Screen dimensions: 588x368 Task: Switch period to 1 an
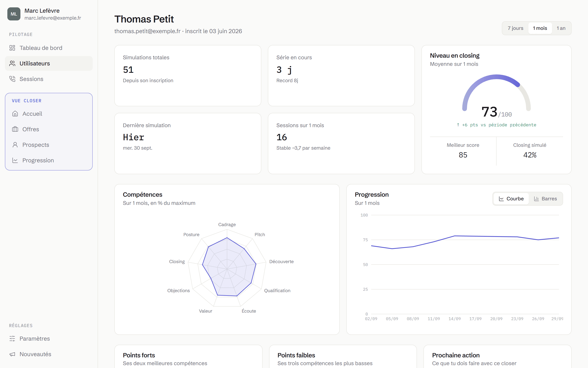[x=561, y=28]
